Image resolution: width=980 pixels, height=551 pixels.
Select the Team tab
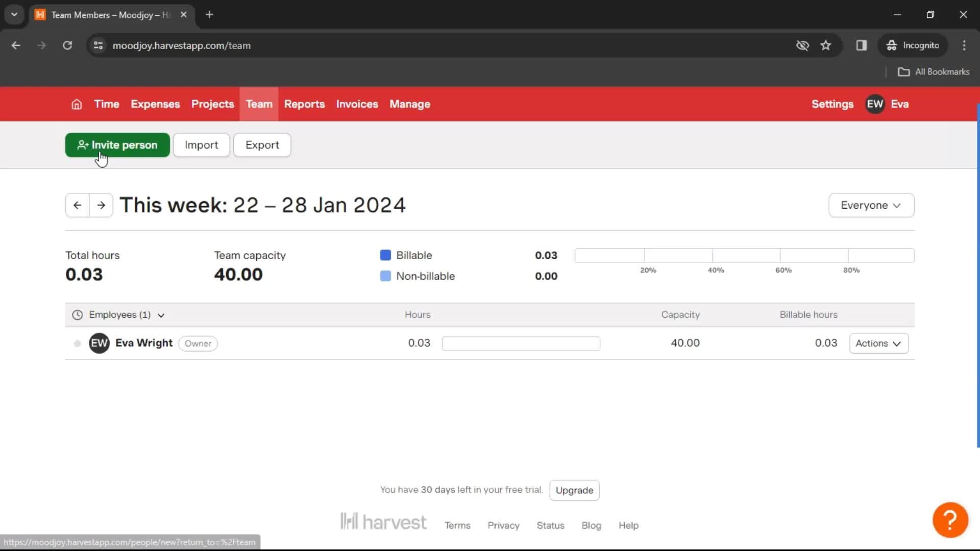[259, 104]
